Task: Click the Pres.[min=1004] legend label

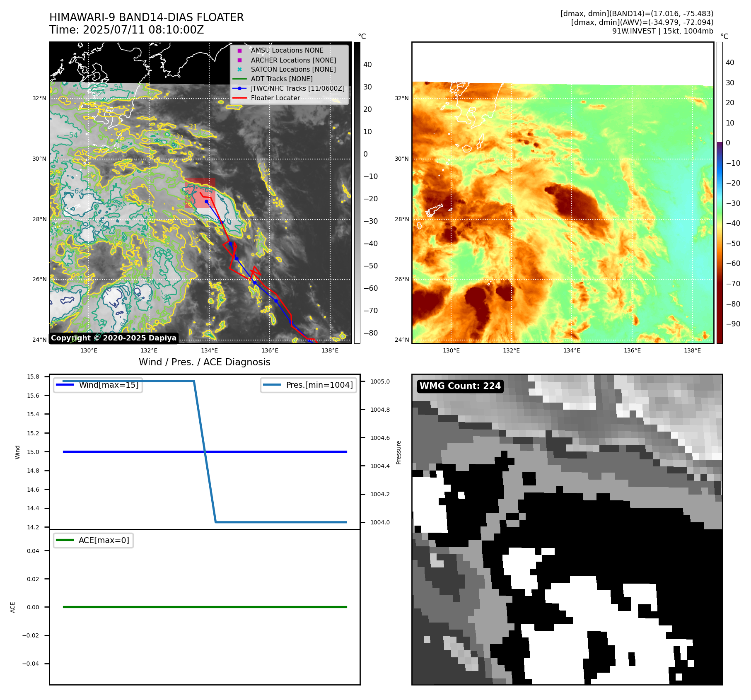Action: point(319,385)
